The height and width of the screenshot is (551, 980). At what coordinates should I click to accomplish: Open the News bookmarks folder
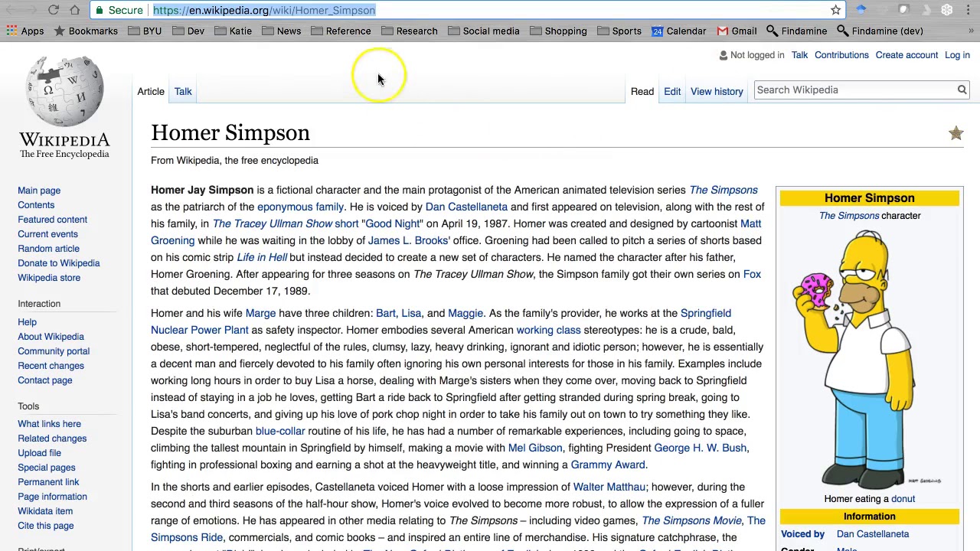tap(281, 31)
